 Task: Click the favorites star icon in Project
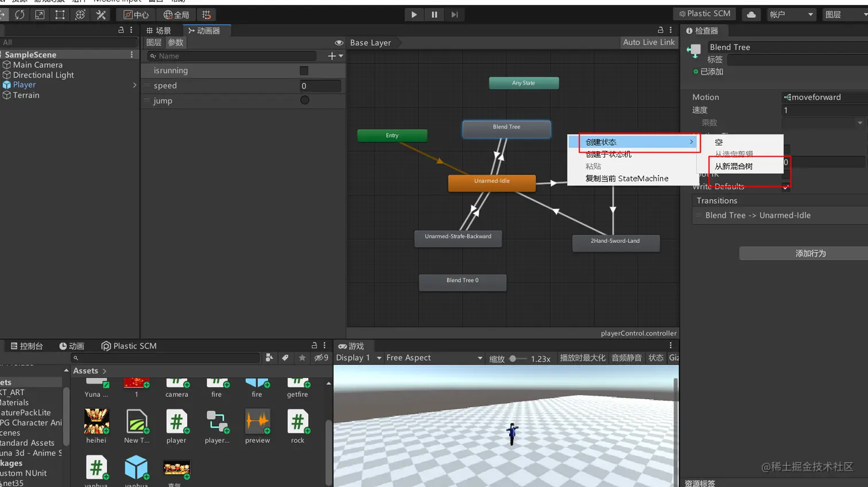(302, 358)
